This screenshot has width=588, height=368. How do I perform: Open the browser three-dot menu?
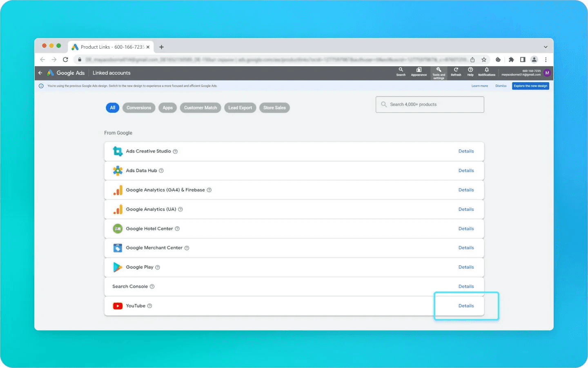point(546,60)
